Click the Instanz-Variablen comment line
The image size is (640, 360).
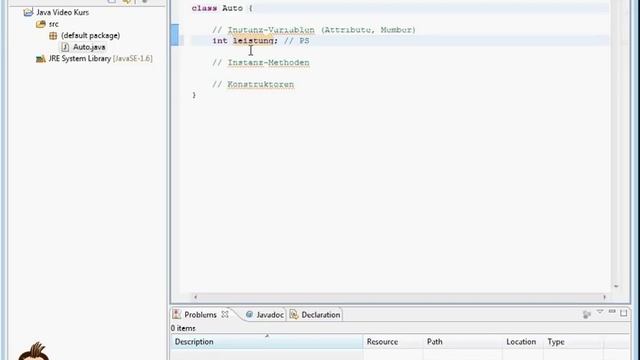tap(313, 30)
